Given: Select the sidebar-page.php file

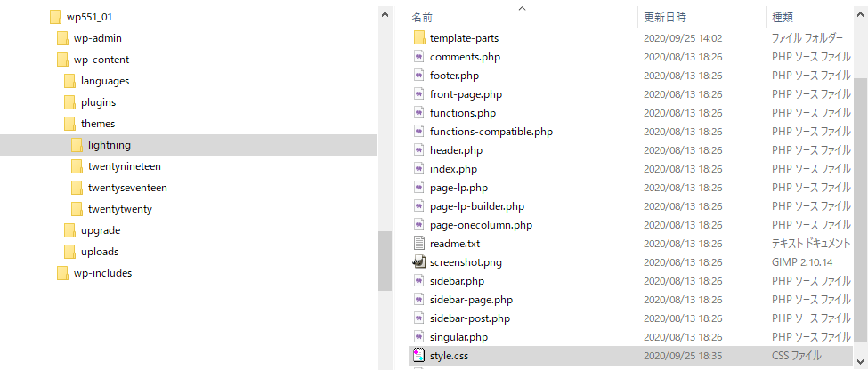Looking at the screenshot, I should 471,300.
